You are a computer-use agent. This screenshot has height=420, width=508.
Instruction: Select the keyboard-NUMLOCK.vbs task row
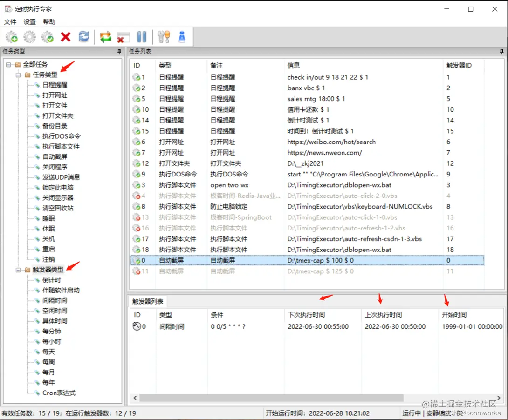307,207
